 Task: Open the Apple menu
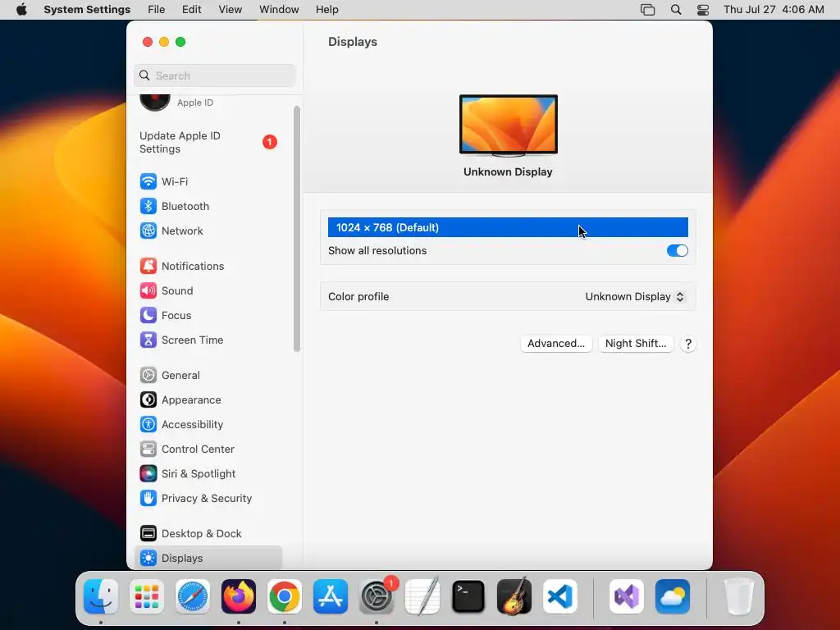coord(21,10)
